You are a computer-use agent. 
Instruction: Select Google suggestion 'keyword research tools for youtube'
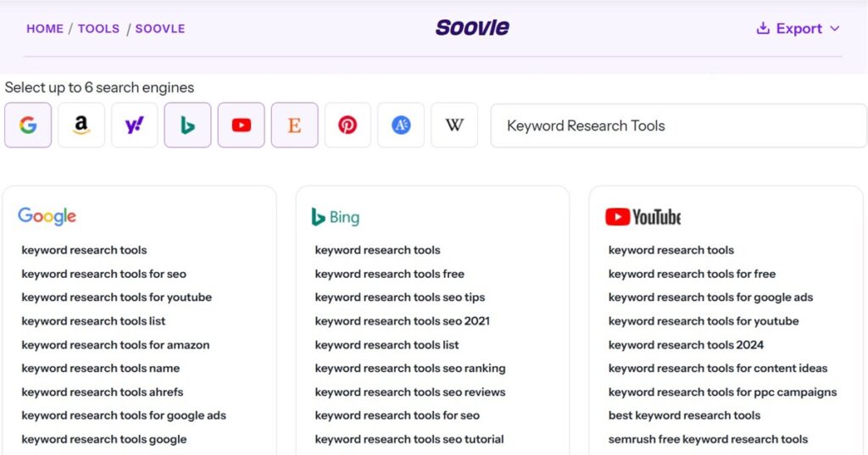coord(117,297)
